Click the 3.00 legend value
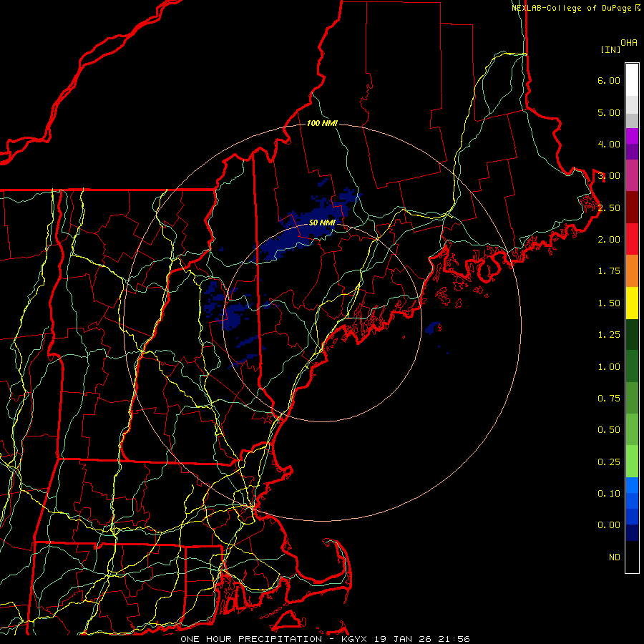The width and height of the screenshot is (644, 644). 609,176
